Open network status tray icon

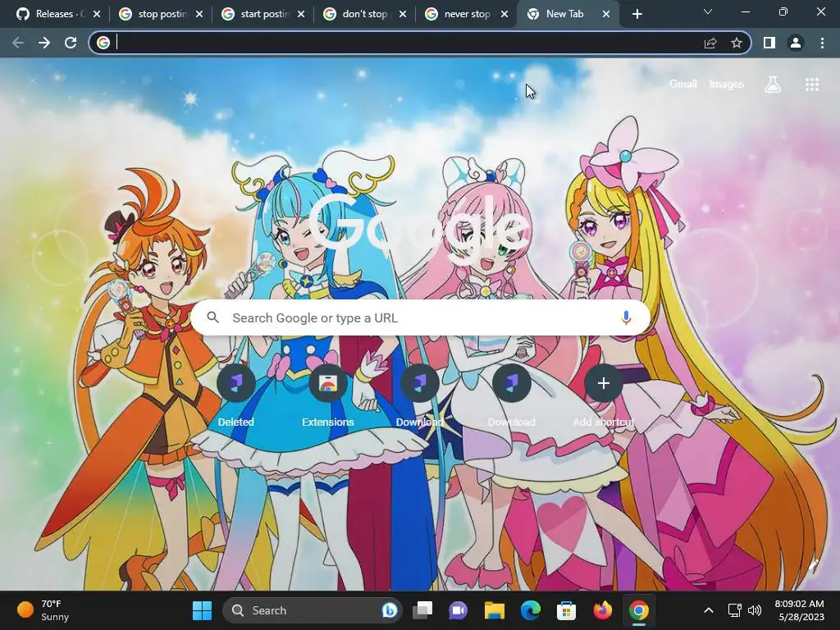click(x=734, y=610)
